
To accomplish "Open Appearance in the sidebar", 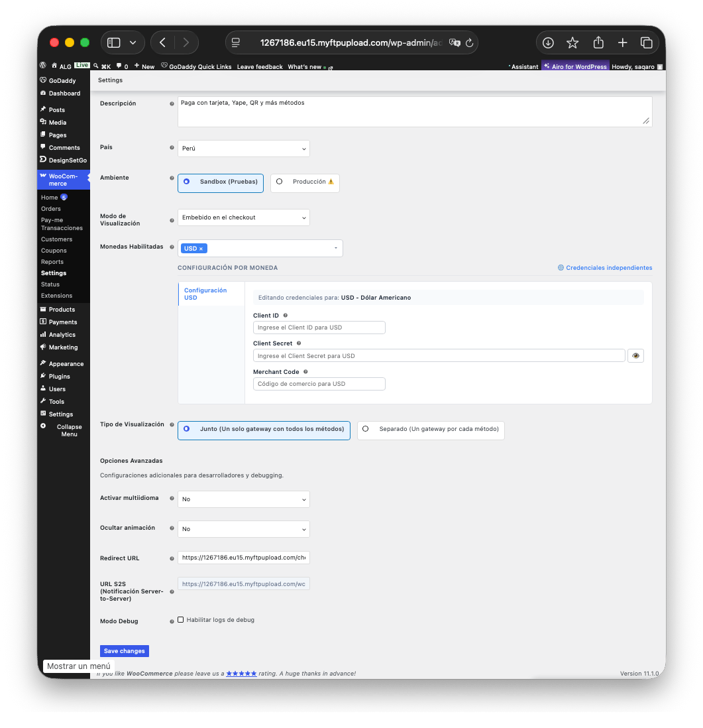I will (x=66, y=364).
